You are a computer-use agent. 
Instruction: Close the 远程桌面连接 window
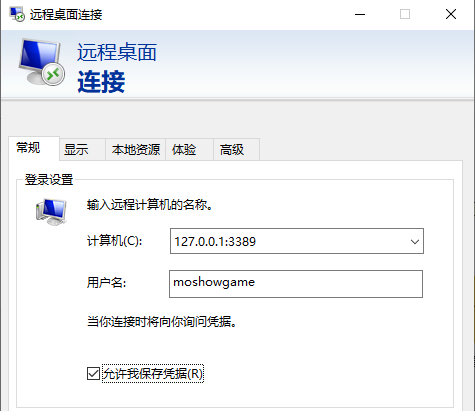pos(451,14)
